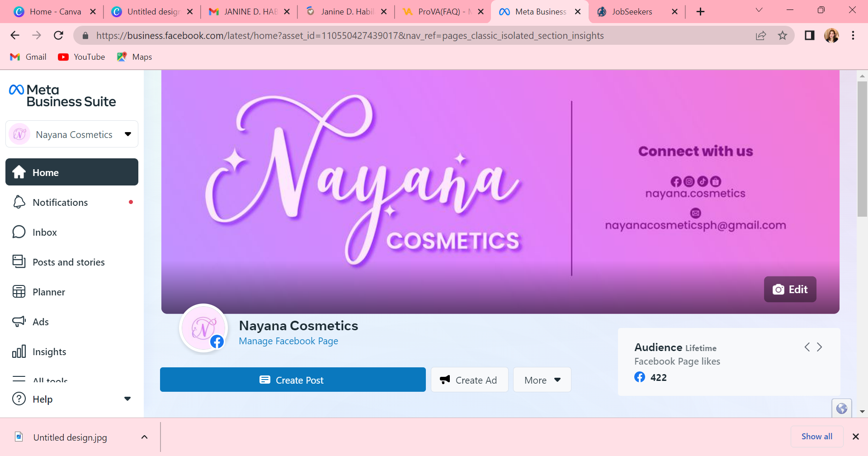Click the Create Post button

tap(293, 380)
